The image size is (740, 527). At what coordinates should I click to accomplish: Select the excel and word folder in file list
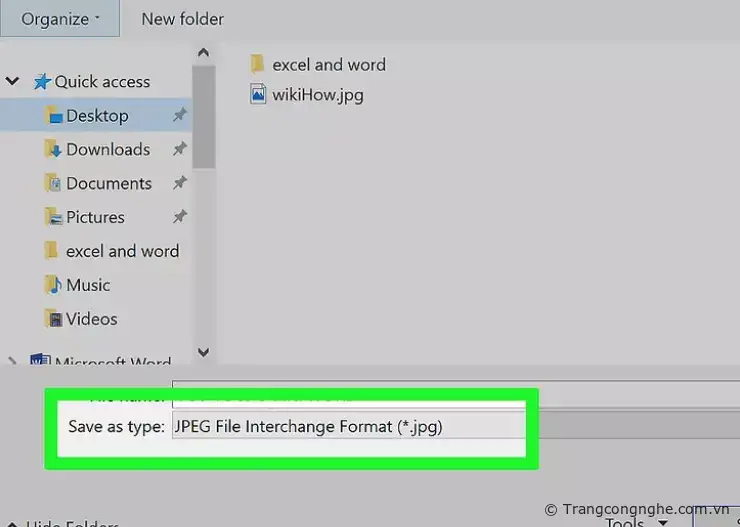328,65
